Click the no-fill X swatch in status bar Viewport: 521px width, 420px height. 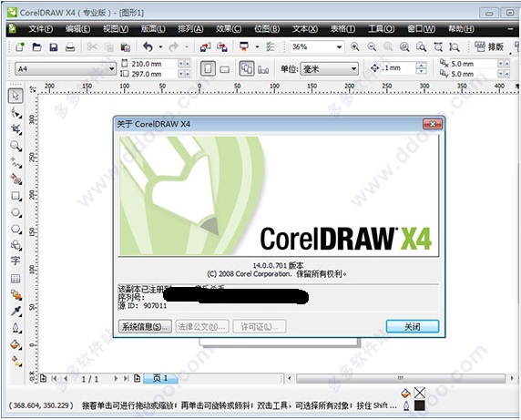[420, 393]
